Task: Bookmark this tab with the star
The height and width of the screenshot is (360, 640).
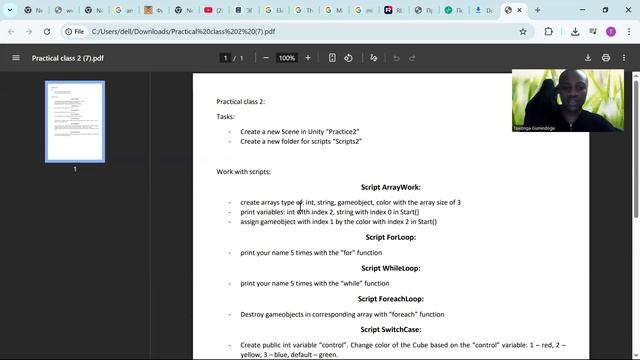Action: click(x=523, y=31)
